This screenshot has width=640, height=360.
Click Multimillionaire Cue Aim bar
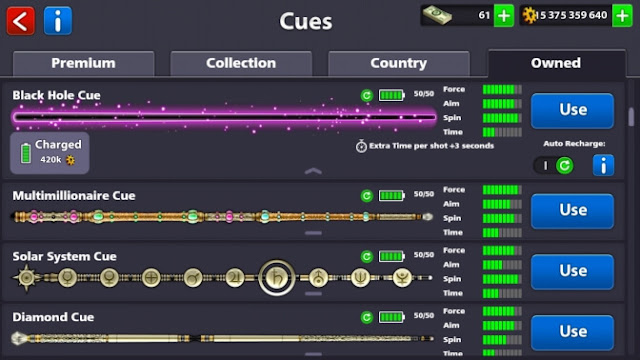pyautogui.click(x=502, y=204)
